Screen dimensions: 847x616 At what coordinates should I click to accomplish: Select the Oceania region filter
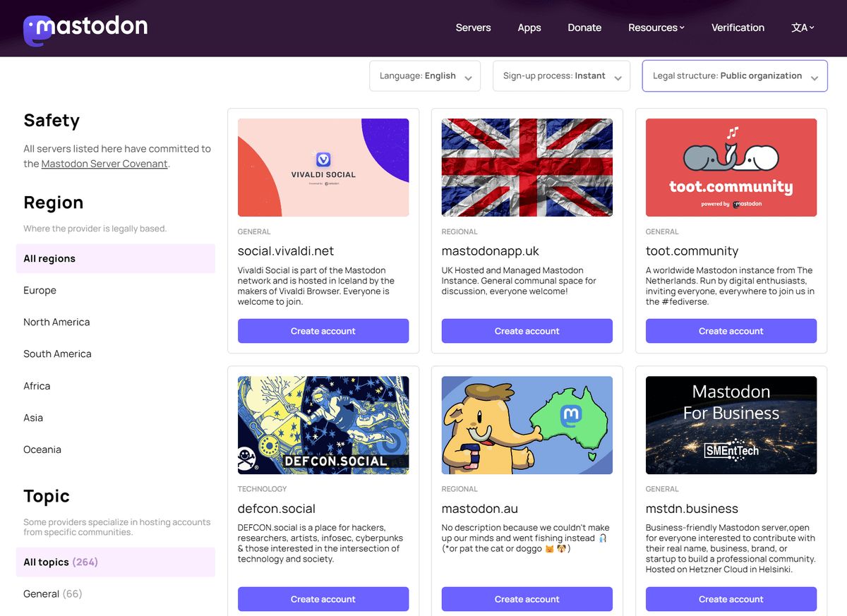point(42,449)
